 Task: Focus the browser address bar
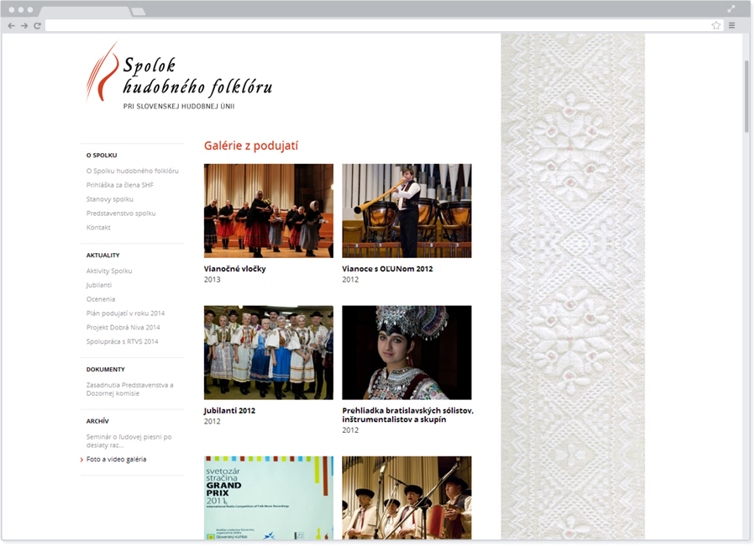click(x=378, y=26)
